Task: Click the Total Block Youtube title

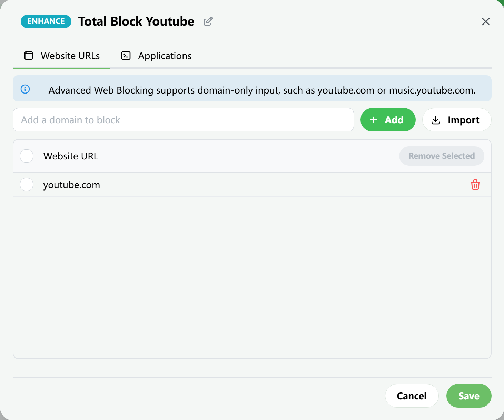Action: click(136, 21)
